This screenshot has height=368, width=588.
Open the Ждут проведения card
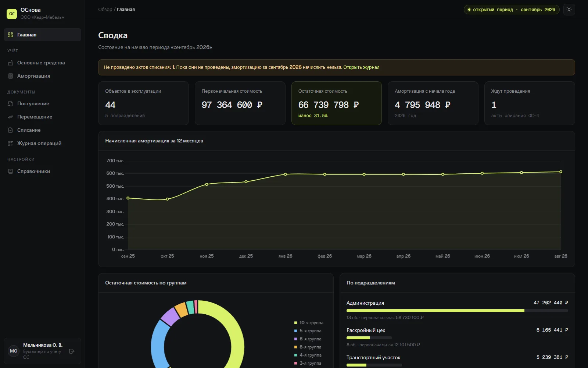click(x=530, y=103)
